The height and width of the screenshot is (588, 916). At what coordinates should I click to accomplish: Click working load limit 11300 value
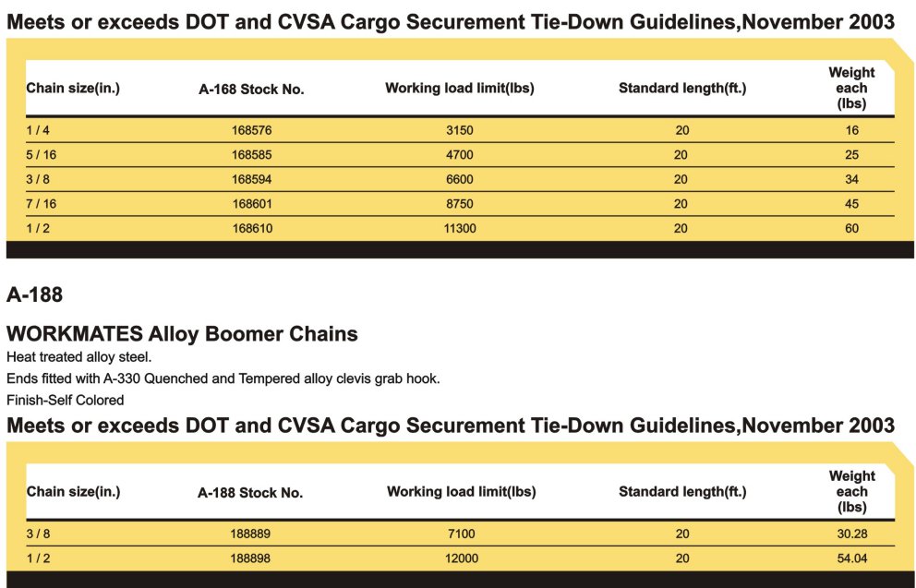coord(460,228)
